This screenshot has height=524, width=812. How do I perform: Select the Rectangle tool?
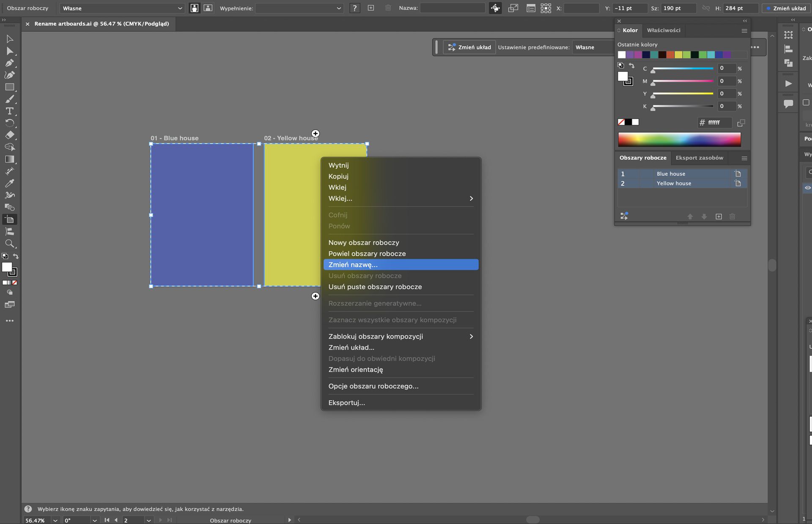pyautogui.click(x=9, y=87)
